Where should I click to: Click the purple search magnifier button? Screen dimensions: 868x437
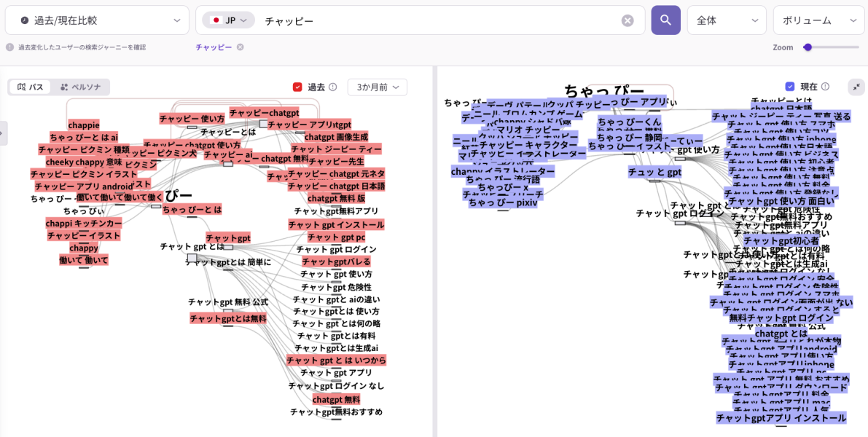tap(665, 20)
